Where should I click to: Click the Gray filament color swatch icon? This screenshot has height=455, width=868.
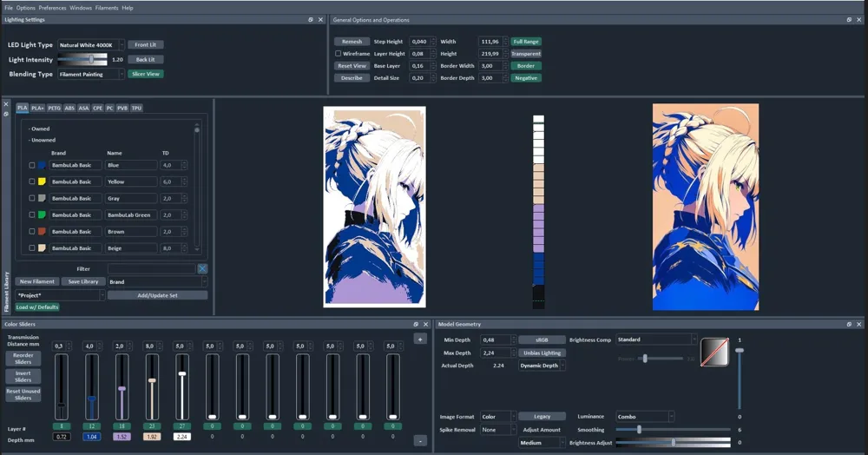coord(42,198)
